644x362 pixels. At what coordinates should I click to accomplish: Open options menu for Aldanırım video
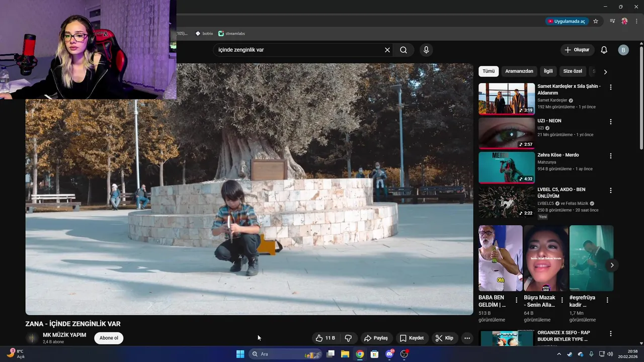611,87
